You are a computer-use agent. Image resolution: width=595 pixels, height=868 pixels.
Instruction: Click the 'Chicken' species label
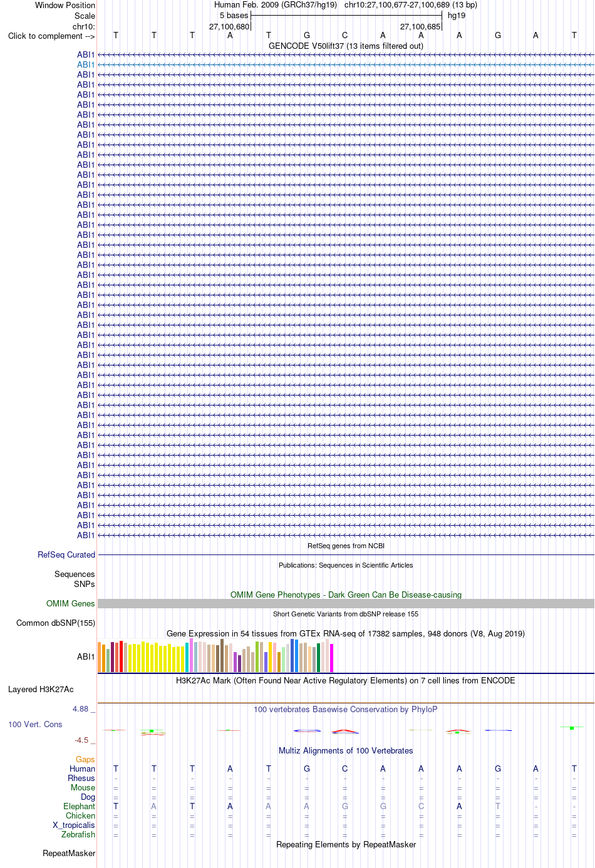pos(81,815)
